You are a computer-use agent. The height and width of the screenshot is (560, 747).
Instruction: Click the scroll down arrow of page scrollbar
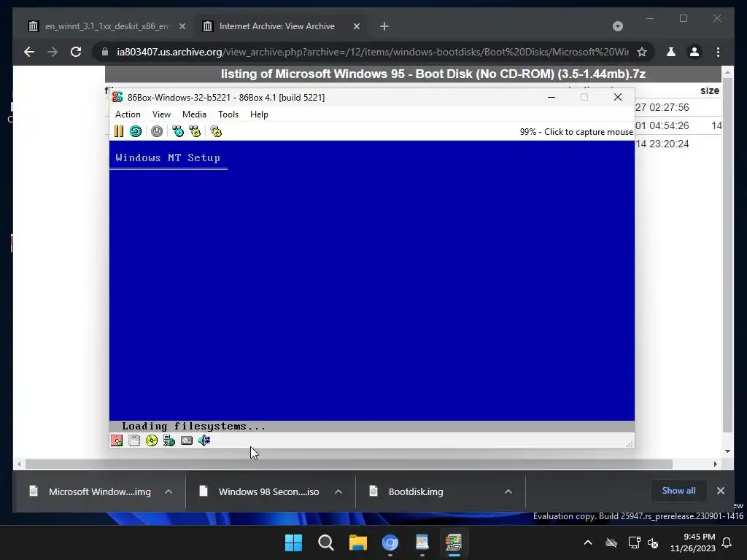coord(727,451)
